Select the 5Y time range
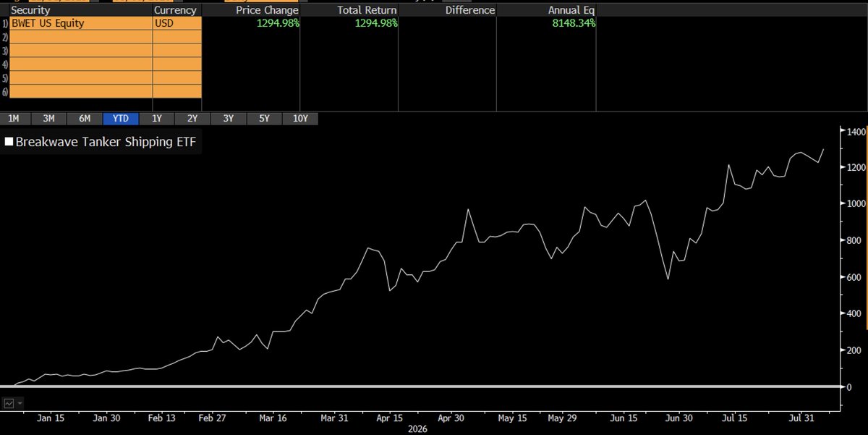 (263, 119)
